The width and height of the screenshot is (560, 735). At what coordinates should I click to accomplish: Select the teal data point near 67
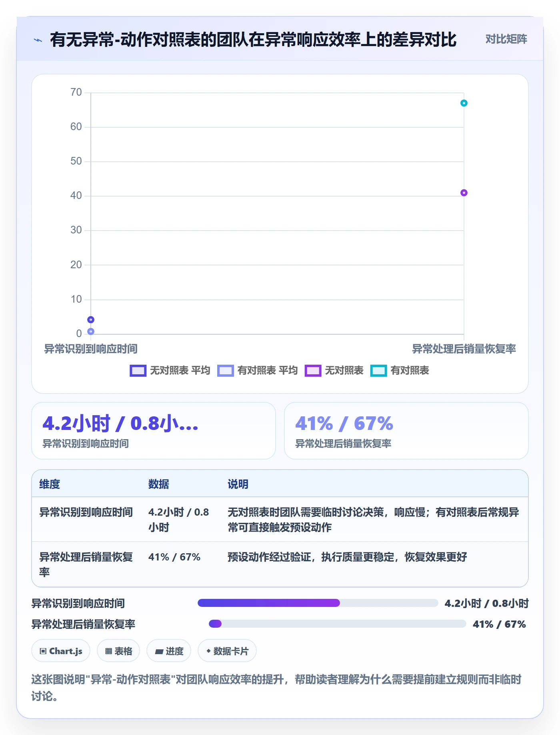tap(464, 103)
